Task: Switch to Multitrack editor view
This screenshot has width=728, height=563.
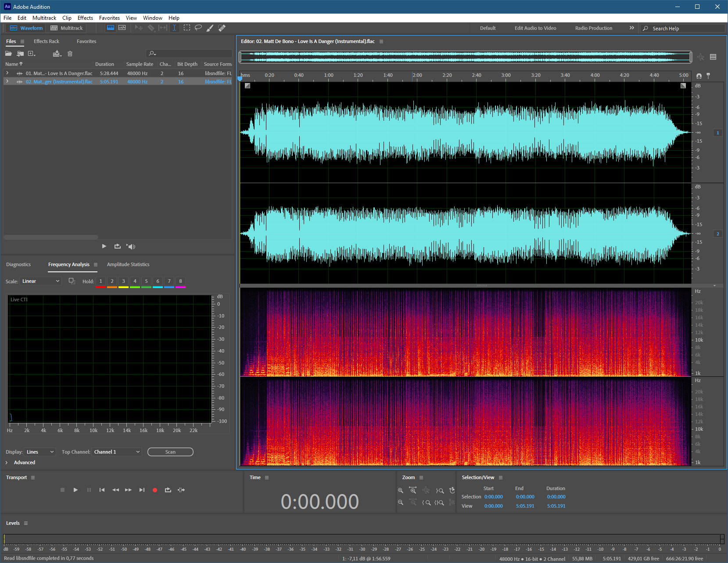Action: [x=67, y=28]
